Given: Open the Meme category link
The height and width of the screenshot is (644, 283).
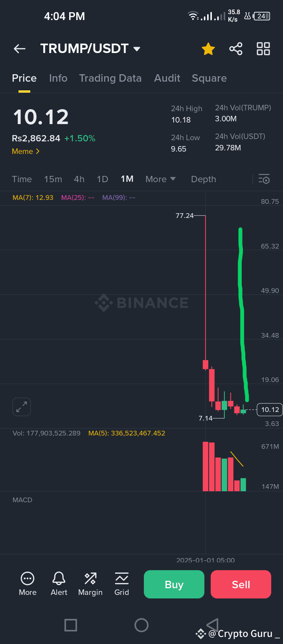Looking at the screenshot, I should (26, 151).
